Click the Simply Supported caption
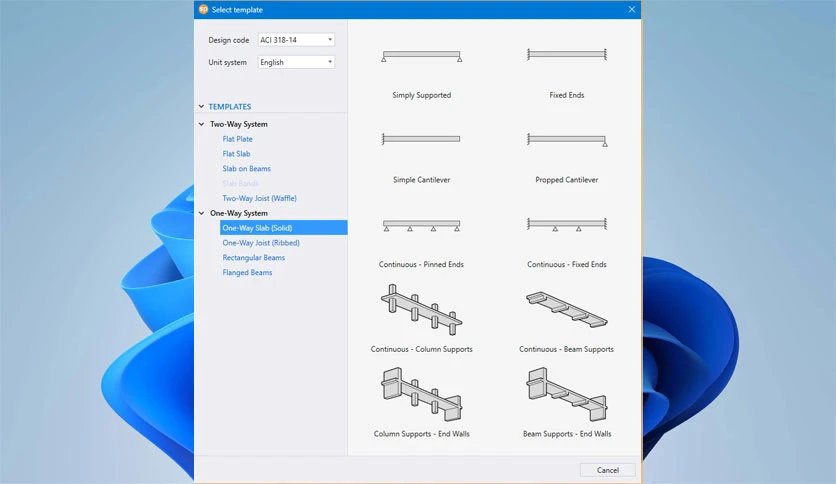 [x=421, y=95]
